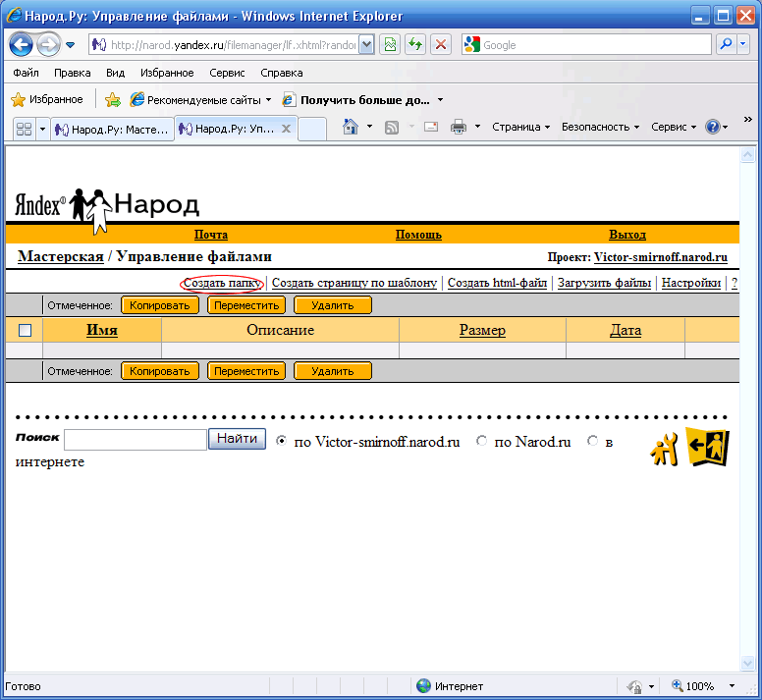762x700 pixels.
Task: Expand the command bar overflow chevron
Action: [x=748, y=120]
